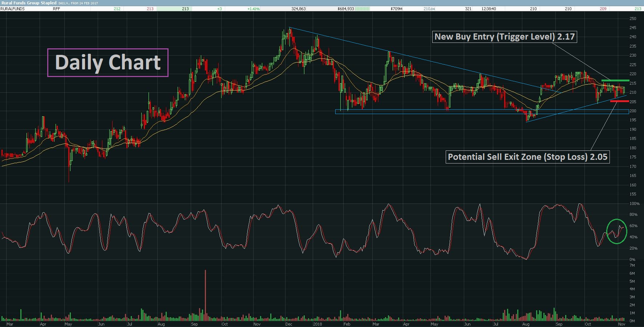The width and height of the screenshot is (644, 327).
Task: Click the 7M label on the volume axis
Action: coord(632,265)
